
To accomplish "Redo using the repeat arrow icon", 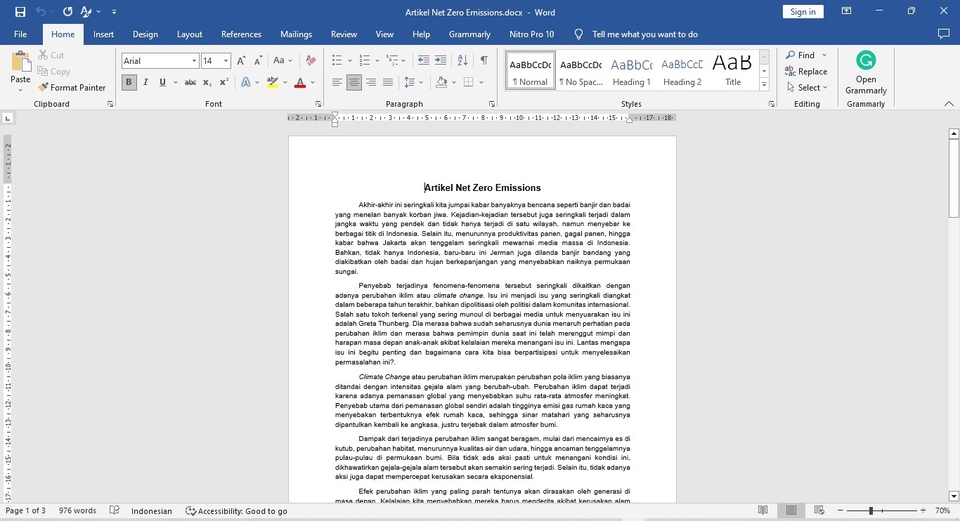I will pyautogui.click(x=67, y=12).
